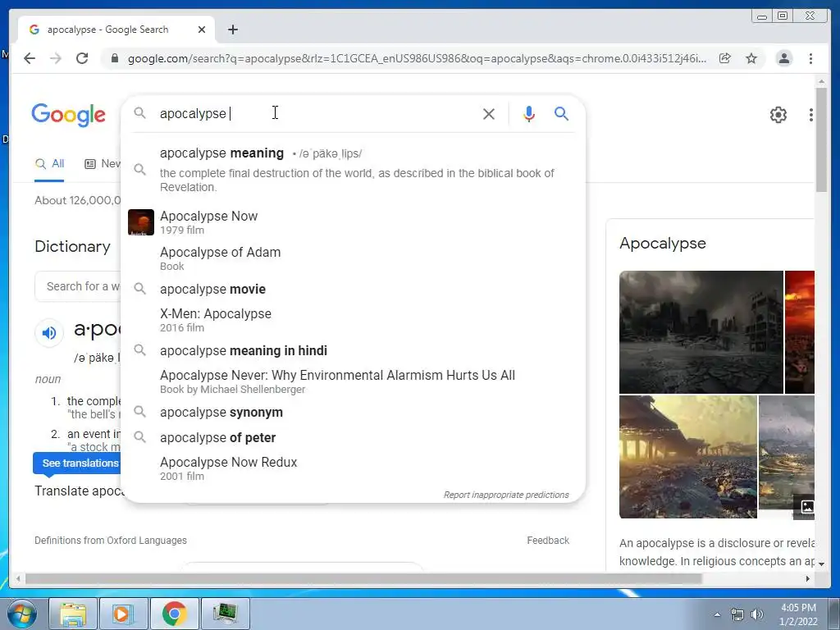Click the Feedback link
This screenshot has width=840, height=630.
click(548, 541)
